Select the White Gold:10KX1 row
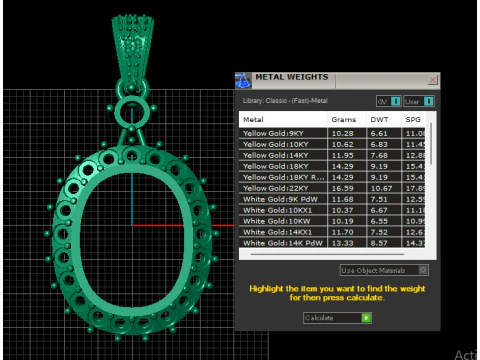This screenshot has width=480, height=360. [332, 210]
